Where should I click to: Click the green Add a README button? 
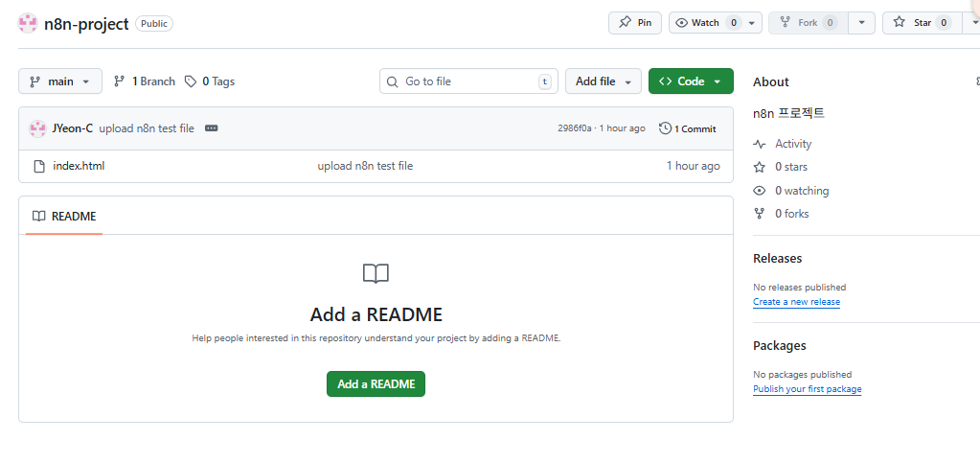(x=376, y=384)
